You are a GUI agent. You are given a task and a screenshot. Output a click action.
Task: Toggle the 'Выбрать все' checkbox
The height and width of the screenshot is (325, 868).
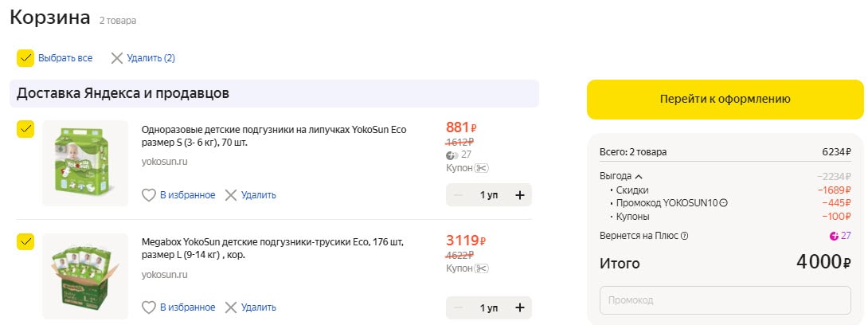[25, 58]
